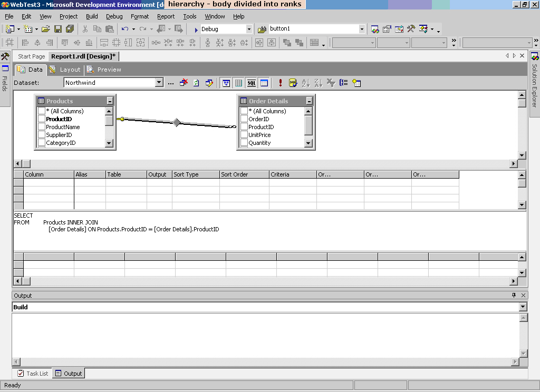
Task: Open the File menu
Action: pyautogui.click(x=9, y=16)
